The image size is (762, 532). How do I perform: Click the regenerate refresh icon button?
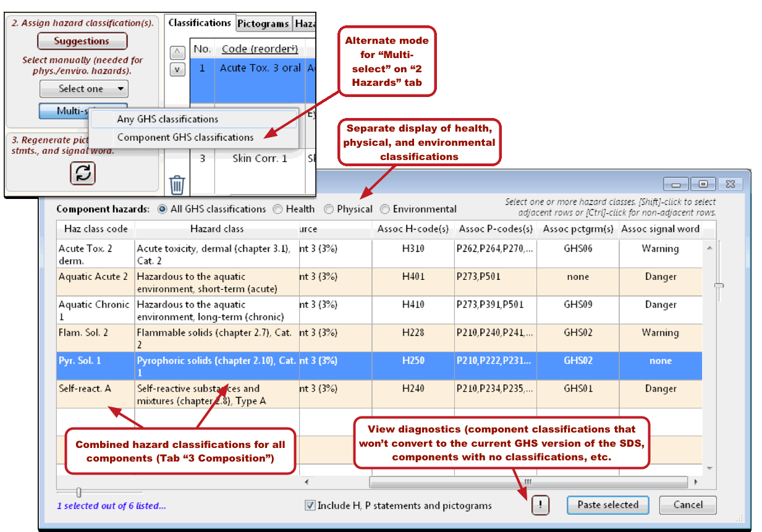83,173
